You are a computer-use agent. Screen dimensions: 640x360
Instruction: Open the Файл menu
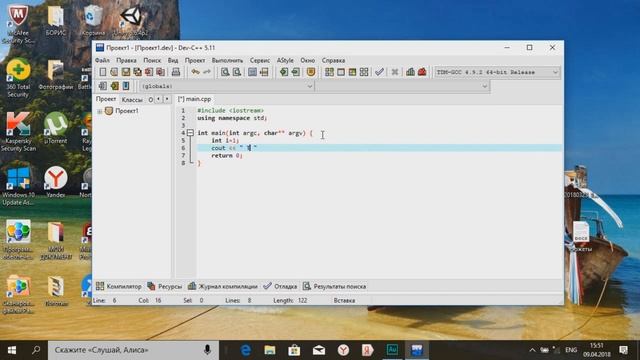[102, 60]
